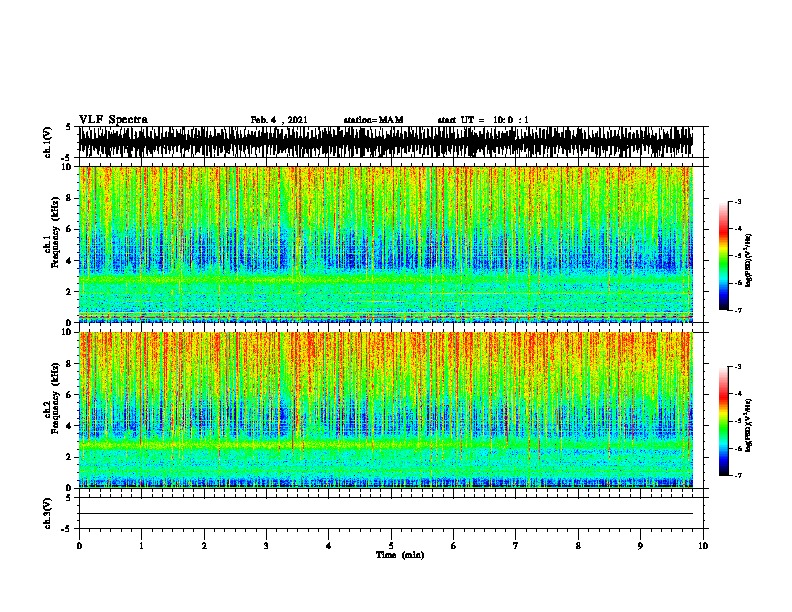Click the time axis tick label "9"
Screen dimensions: 792x612
tap(640, 545)
